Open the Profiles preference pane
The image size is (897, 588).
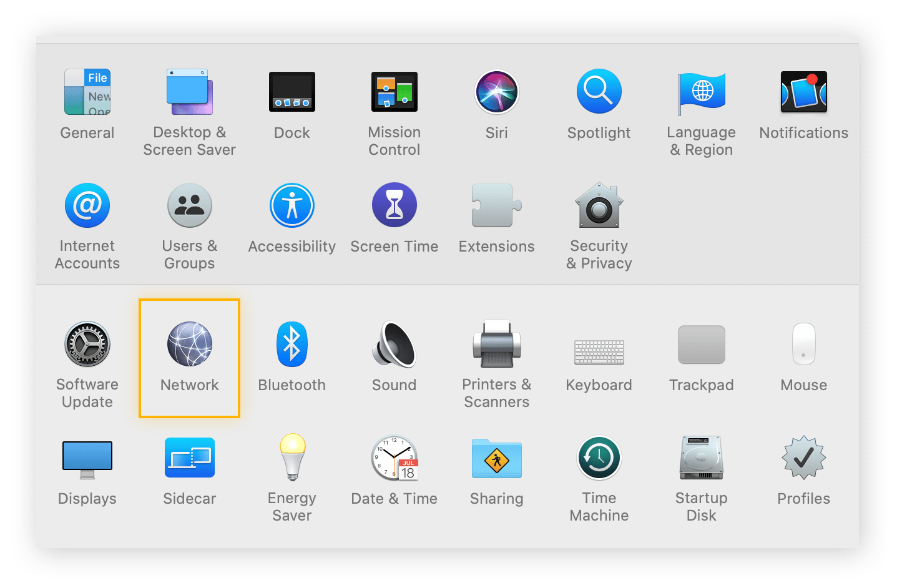(803, 458)
